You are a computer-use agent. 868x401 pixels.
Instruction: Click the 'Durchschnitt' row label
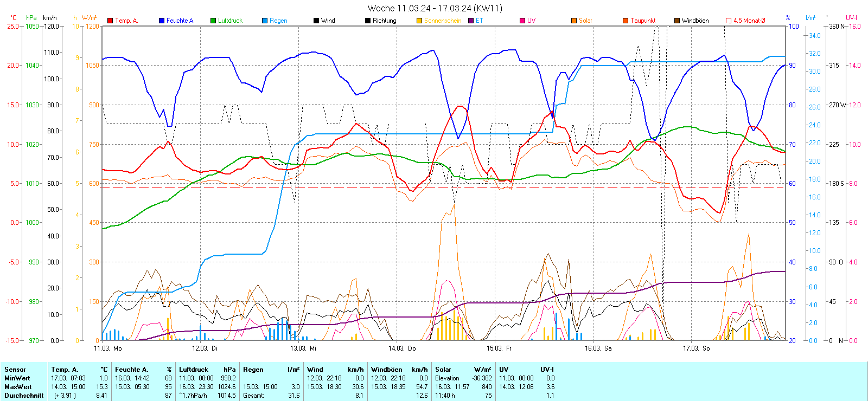coord(24,396)
